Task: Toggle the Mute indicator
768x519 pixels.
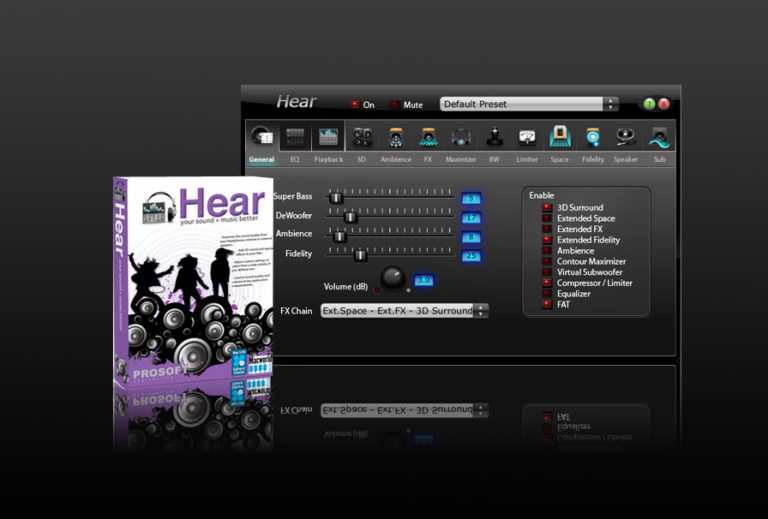Action: 394,104
